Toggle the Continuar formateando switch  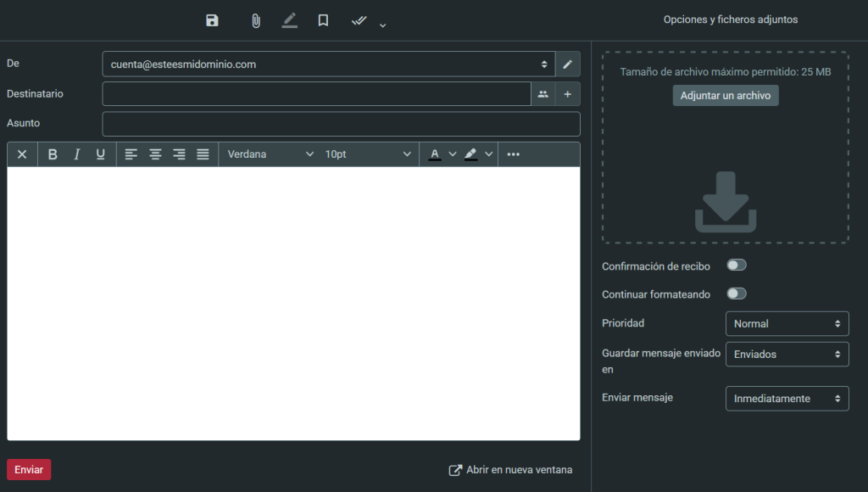(736, 294)
